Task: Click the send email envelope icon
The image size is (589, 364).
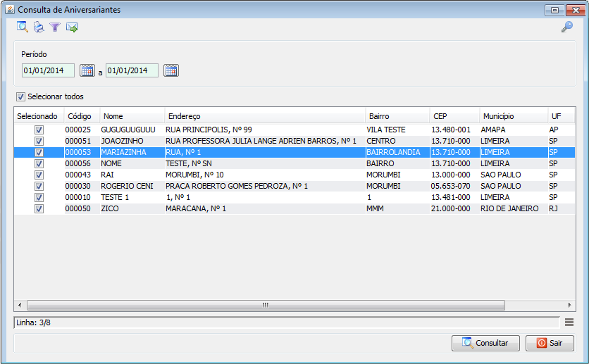Action: 71,27
